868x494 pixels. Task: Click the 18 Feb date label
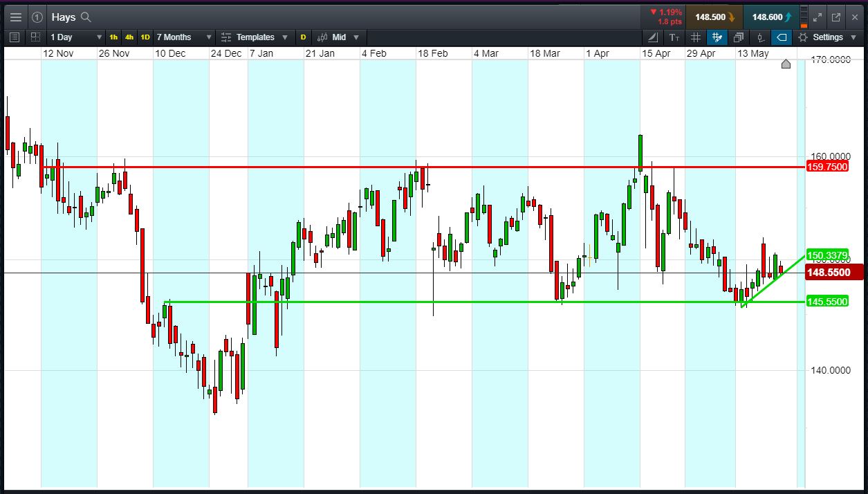click(x=432, y=53)
